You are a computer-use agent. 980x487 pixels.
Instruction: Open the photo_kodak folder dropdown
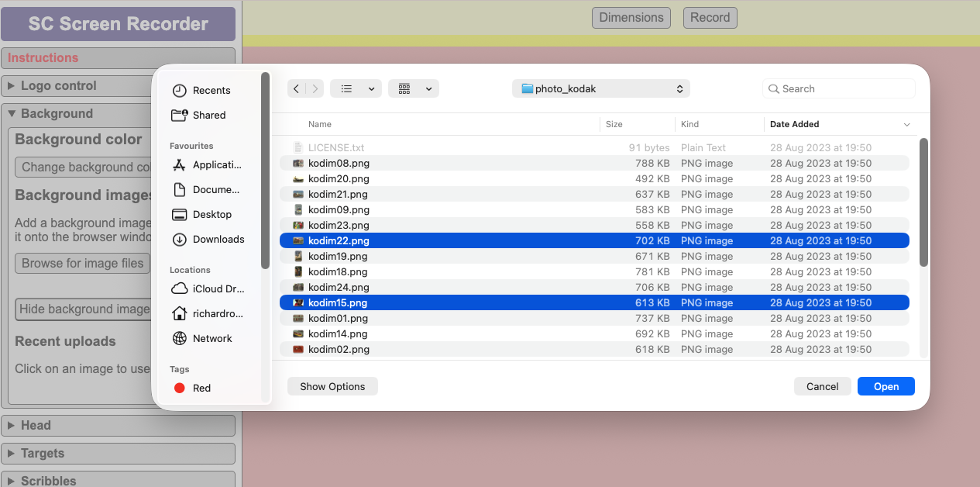point(600,88)
